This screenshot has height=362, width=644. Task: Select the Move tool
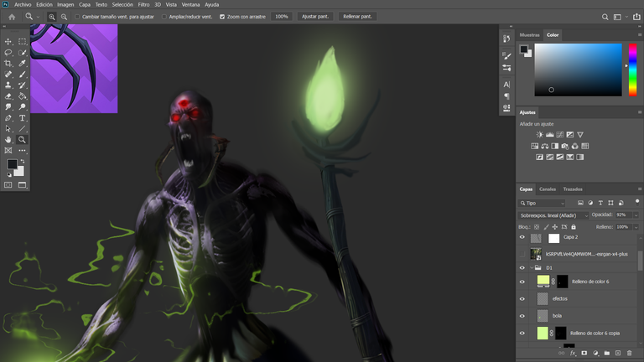[x=8, y=41]
